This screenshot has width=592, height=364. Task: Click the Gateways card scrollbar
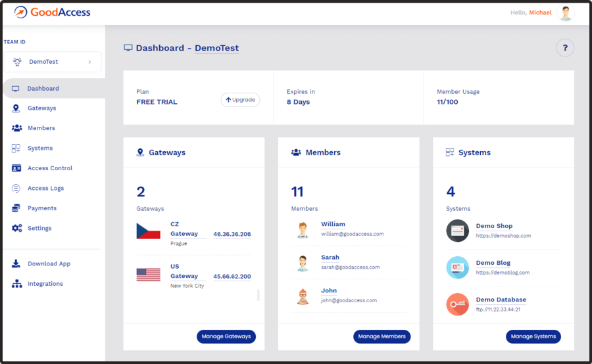[x=258, y=294]
